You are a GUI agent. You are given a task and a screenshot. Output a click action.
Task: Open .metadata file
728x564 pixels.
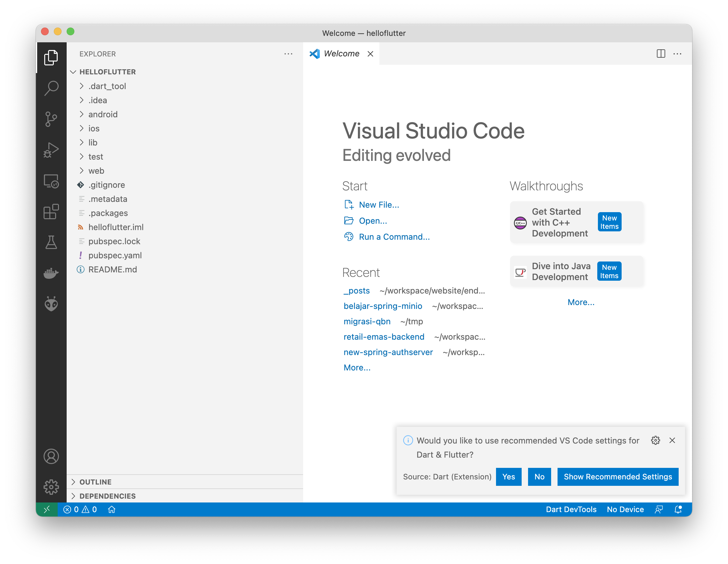point(185,199)
